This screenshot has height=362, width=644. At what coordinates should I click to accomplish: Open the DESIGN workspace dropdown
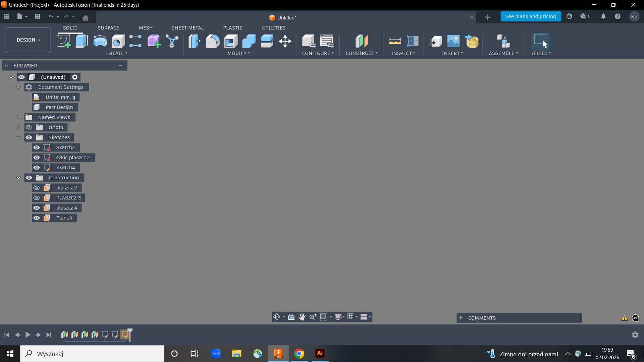pyautogui.click(x=28, y=40)
